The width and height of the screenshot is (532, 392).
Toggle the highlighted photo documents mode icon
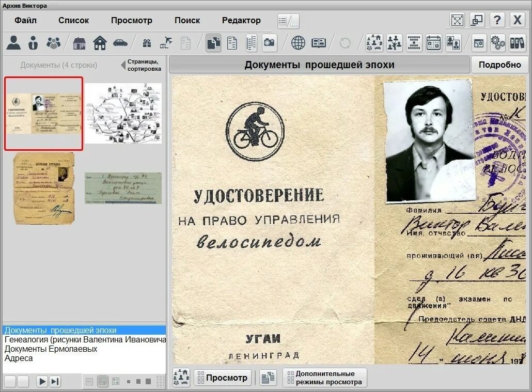coord(213,43)
